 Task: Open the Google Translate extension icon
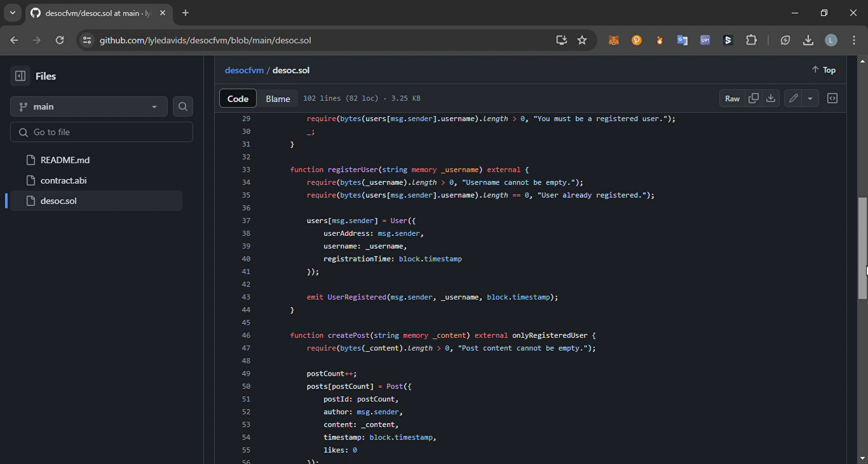pos(682,40)
